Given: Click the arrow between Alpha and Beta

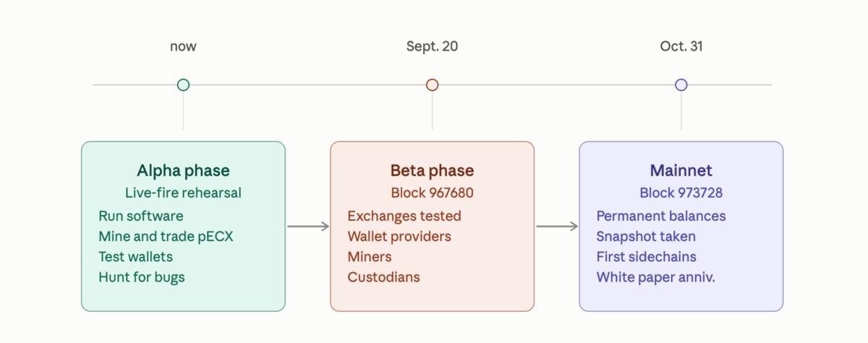Looking at the screenshot, I should [308, 226].
